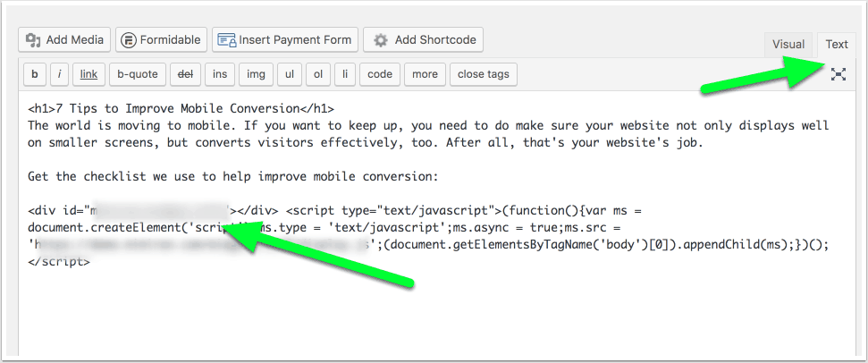Click the h1 heading line in editor

181,108
